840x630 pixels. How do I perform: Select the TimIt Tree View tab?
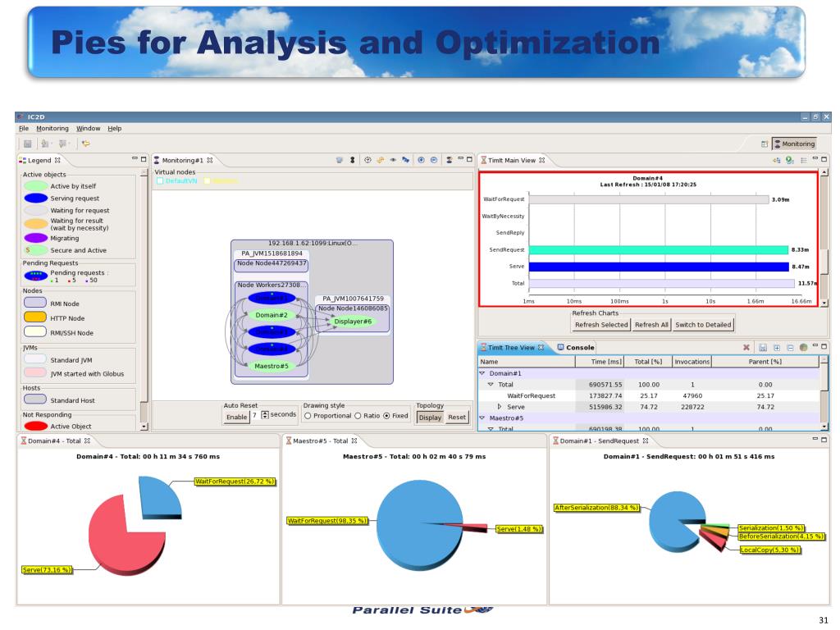(x=512, y=347)
